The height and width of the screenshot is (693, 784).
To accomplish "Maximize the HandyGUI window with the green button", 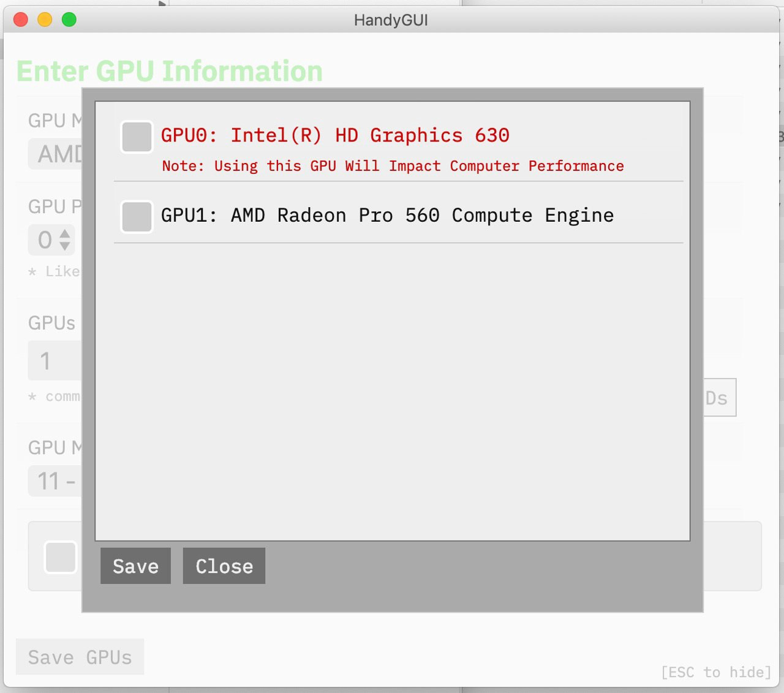I will tap(69, 20).
